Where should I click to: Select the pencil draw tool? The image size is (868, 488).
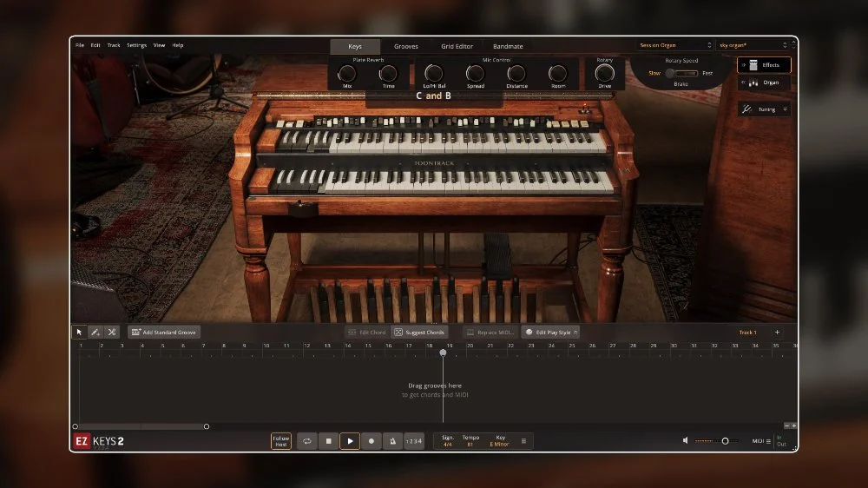tap(95, 332)
